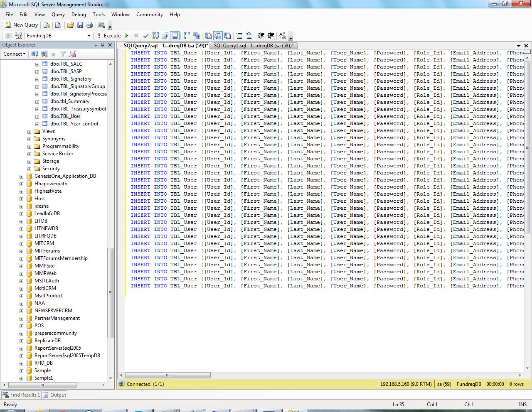The image size is (532, 412).
Task: Open the Debug menu
Action: click(79, 15)
